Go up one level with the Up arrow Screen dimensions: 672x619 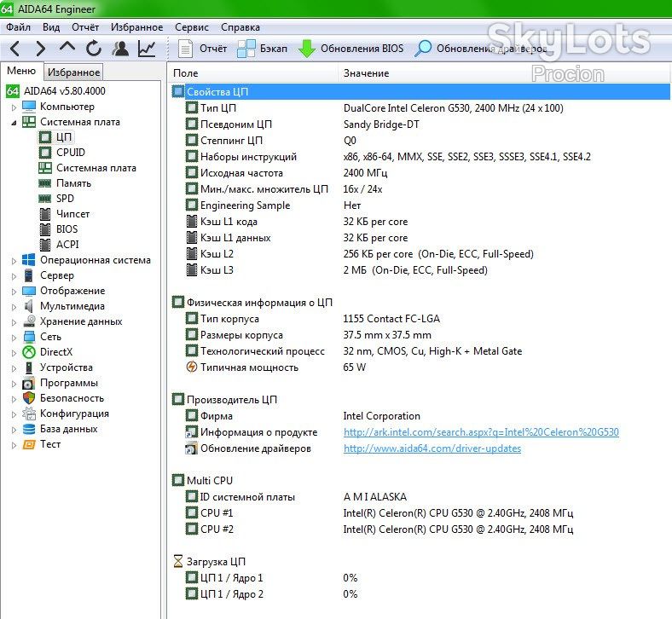pos(67,48)
